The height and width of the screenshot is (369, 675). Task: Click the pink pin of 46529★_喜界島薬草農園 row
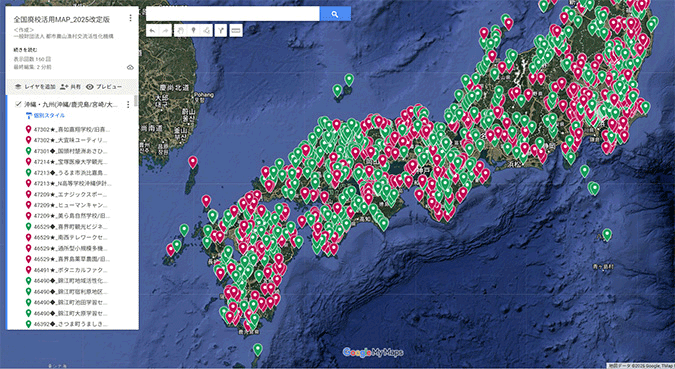(28, 259)
